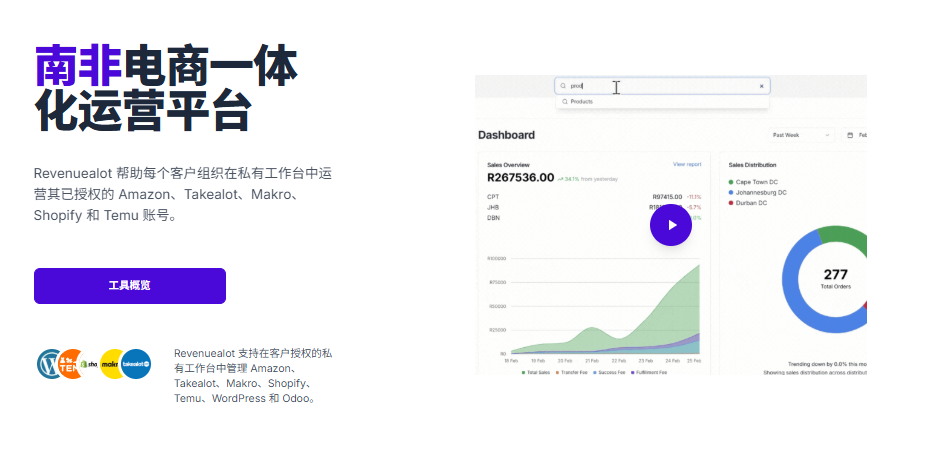Click the "34.1%" trend figure
This screenshot has width=943, height=465.
coord(571,179)
